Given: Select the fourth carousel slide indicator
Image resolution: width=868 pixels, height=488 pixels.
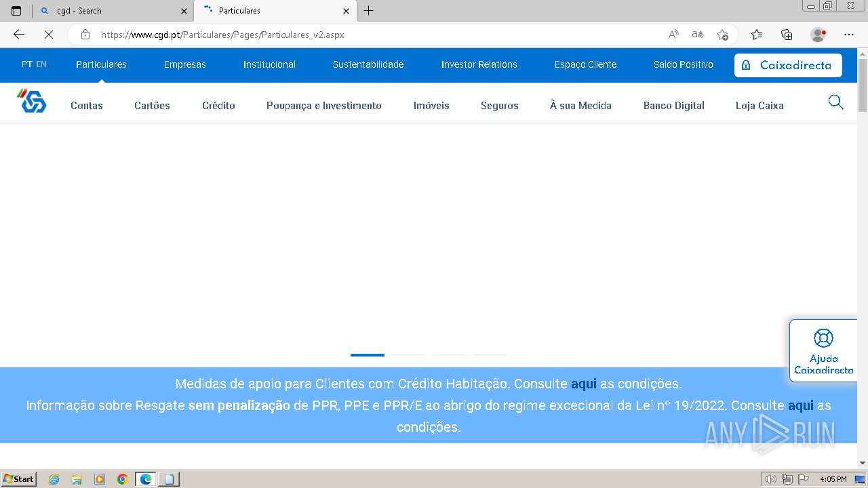Looking at the screenshot, I should 490,354.
